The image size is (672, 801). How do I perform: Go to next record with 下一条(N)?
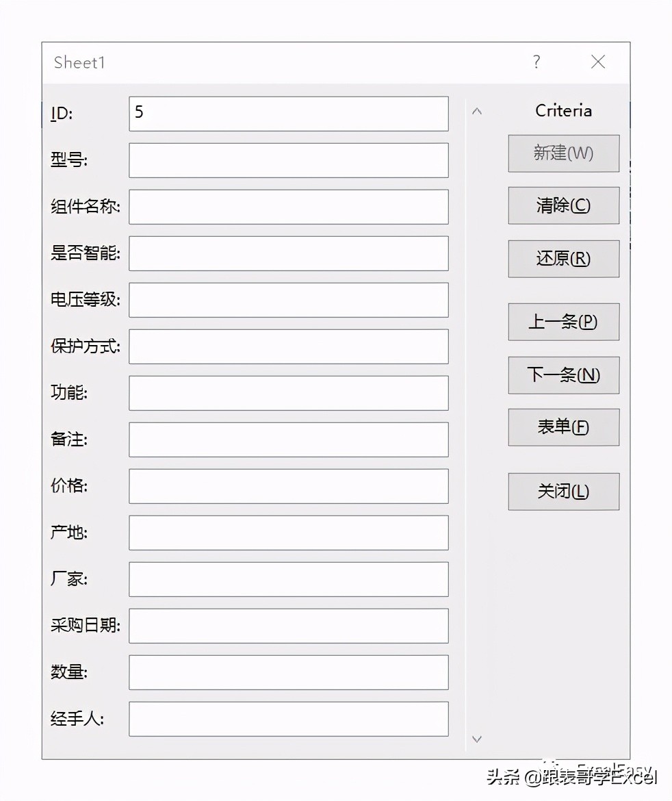click(563, 375)
